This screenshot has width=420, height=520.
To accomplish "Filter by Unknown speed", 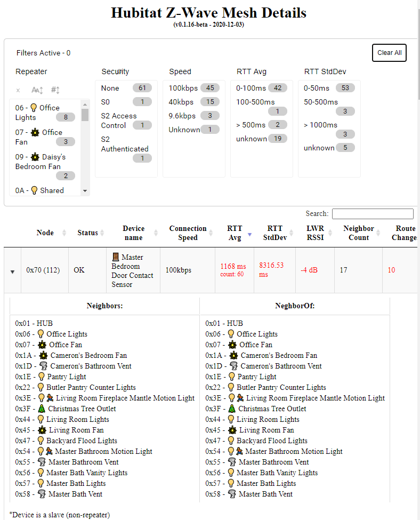I will click(193, 130).
